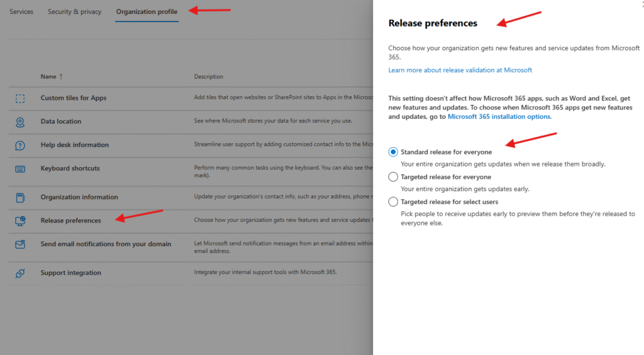Click the Custom tiles for Apps icon
Viewport: 644px width, 355px height.
point(20,98)
